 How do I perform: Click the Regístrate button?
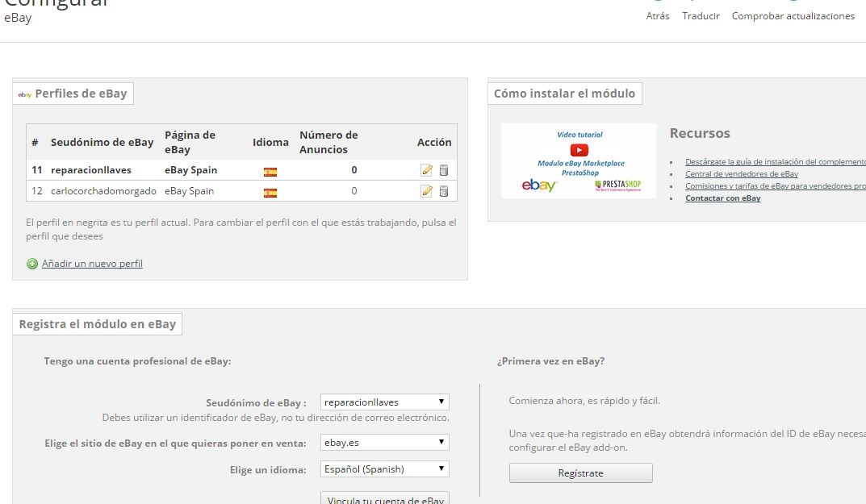pyautogui.click(x=580, y=473)
